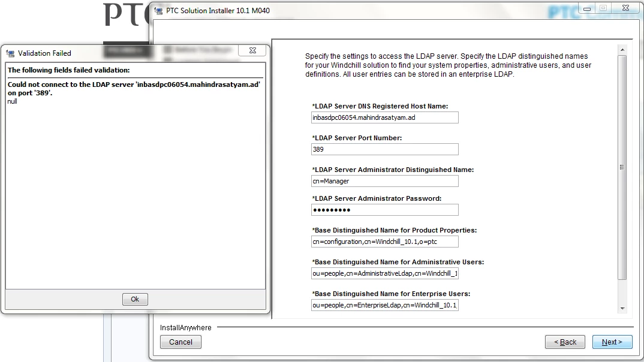Click 'LDAP Server Port Number' label
Viewport: 644px width, 362px height.
click(357, 138)
